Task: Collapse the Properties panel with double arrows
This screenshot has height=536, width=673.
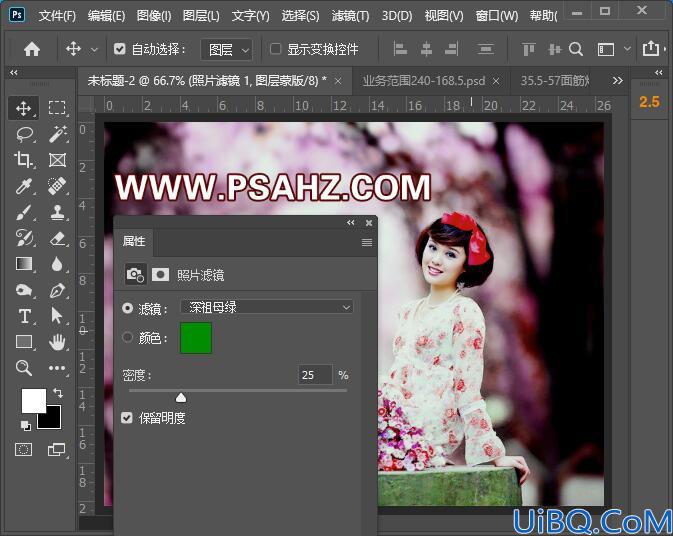Action: 351,222
